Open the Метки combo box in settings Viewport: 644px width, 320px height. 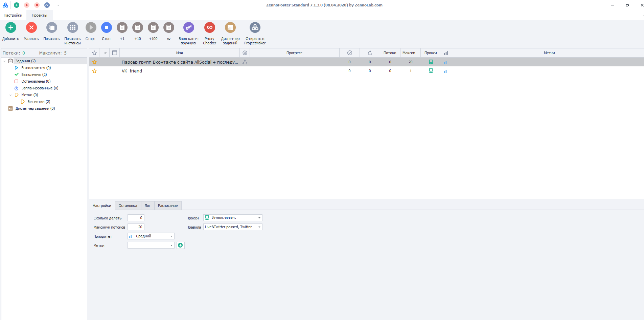[x=151, y=245]
